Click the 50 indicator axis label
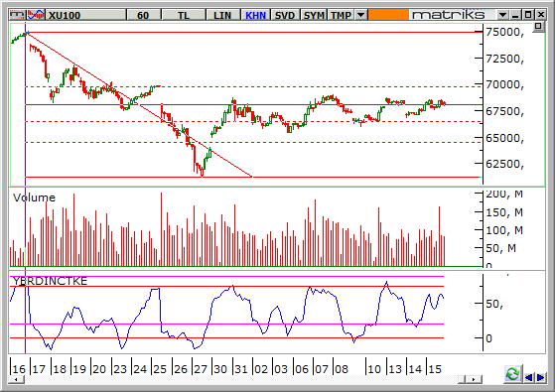 coord(494,304)
